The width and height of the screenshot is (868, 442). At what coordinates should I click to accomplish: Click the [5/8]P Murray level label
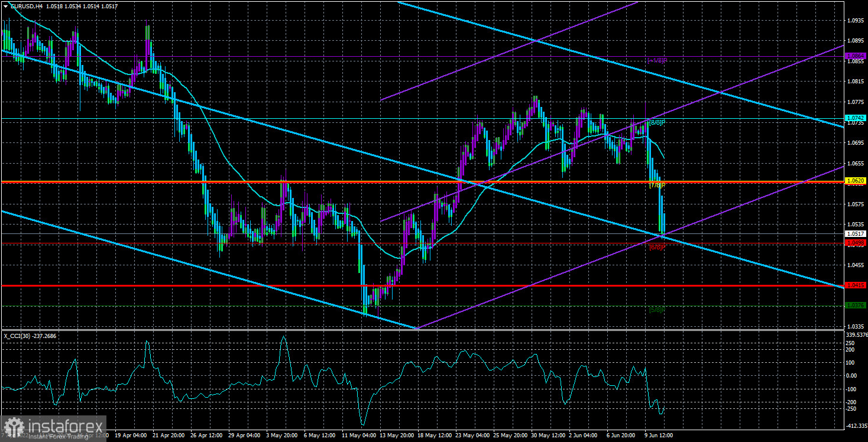point(658,310)
